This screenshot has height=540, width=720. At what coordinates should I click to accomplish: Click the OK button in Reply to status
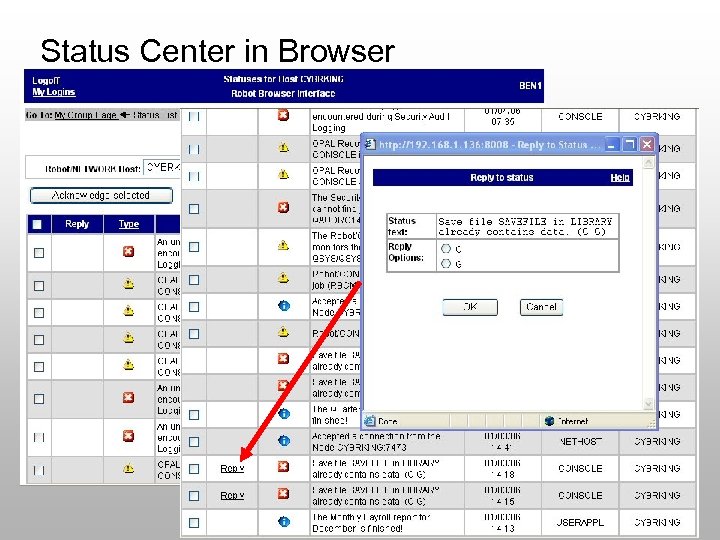pos(470,307)
